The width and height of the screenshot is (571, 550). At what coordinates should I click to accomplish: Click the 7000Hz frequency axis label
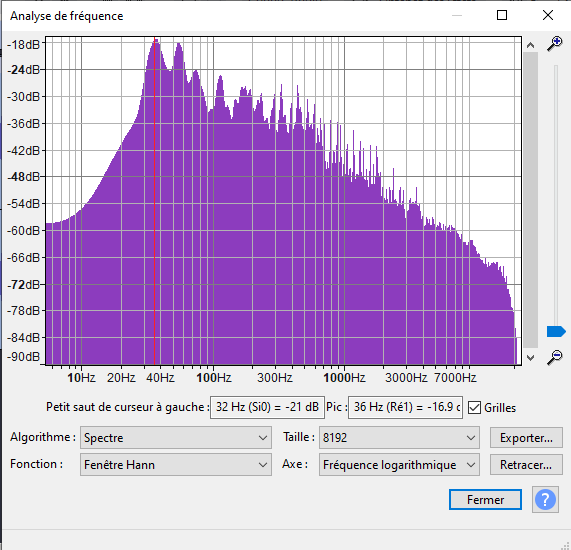click(x=455, y=378)
